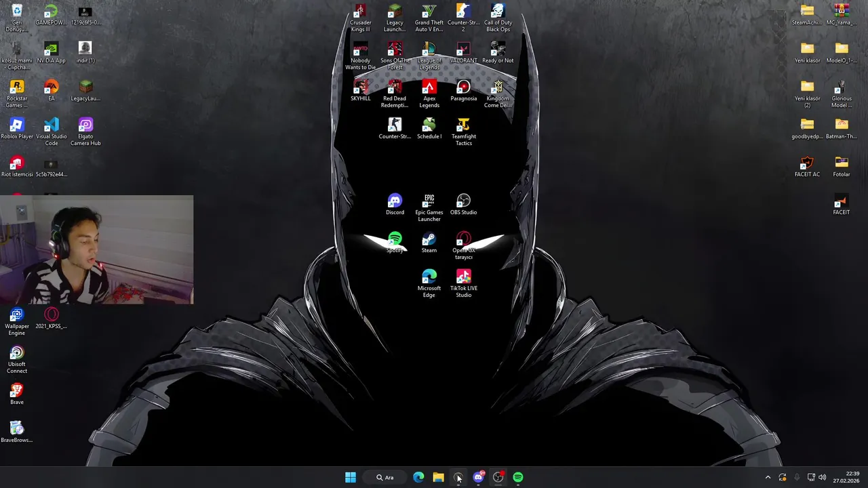Select the Rockstar Games Launcher icon
Screen dimensions: 868x488
coord(17,94)
